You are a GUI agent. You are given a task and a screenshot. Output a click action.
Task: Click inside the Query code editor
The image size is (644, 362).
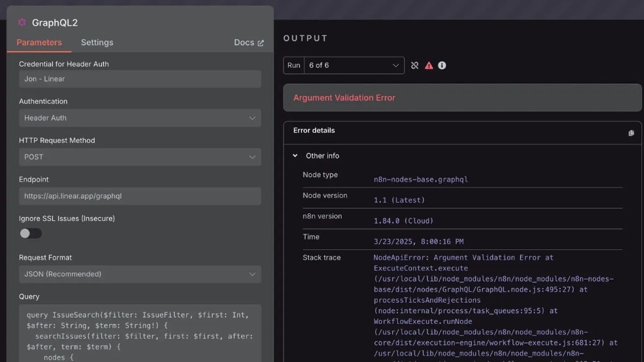click(140, 333)
